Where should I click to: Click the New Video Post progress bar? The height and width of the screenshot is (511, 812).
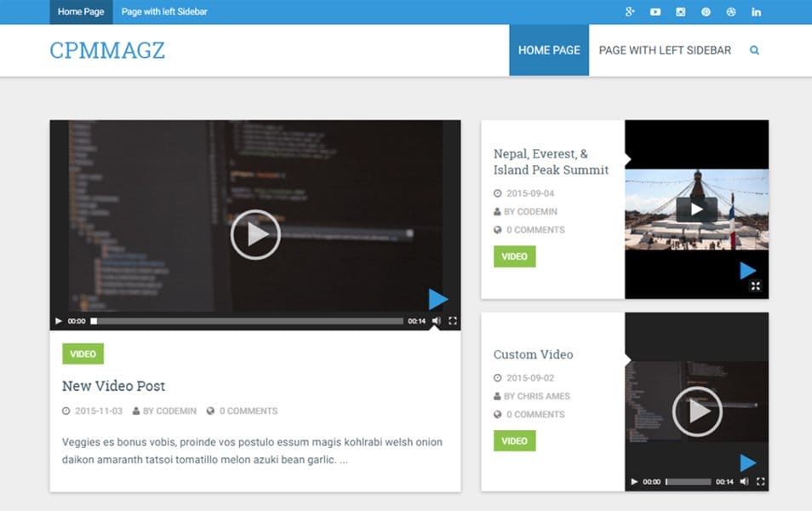tap(247, 321)
